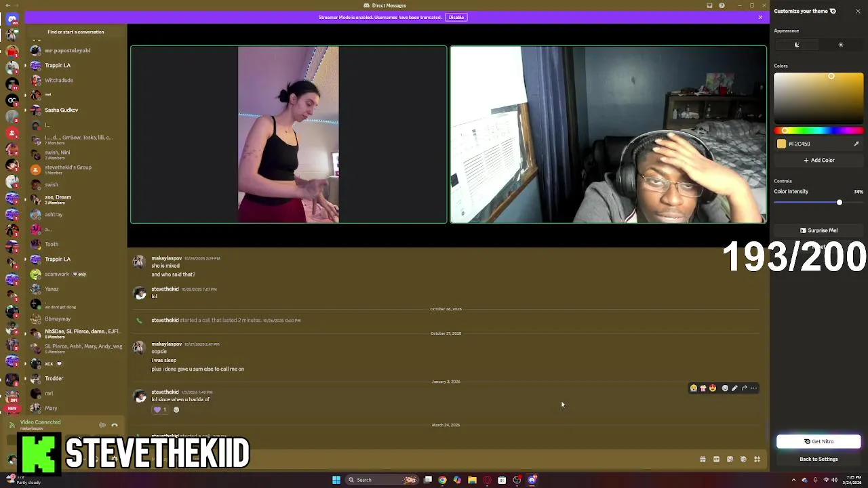React with the popcorn emoji on hovered message
The image size is (868, 488).
coord(703,388)
